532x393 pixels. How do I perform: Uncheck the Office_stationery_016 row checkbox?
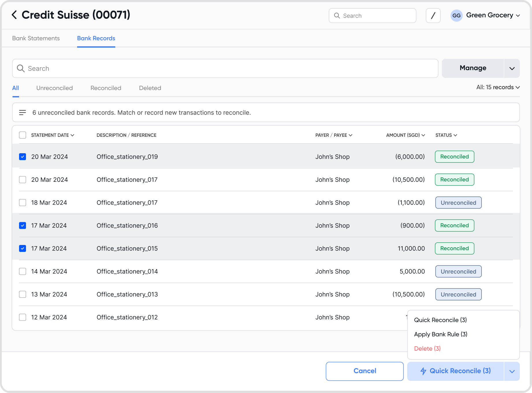(23, 226)
